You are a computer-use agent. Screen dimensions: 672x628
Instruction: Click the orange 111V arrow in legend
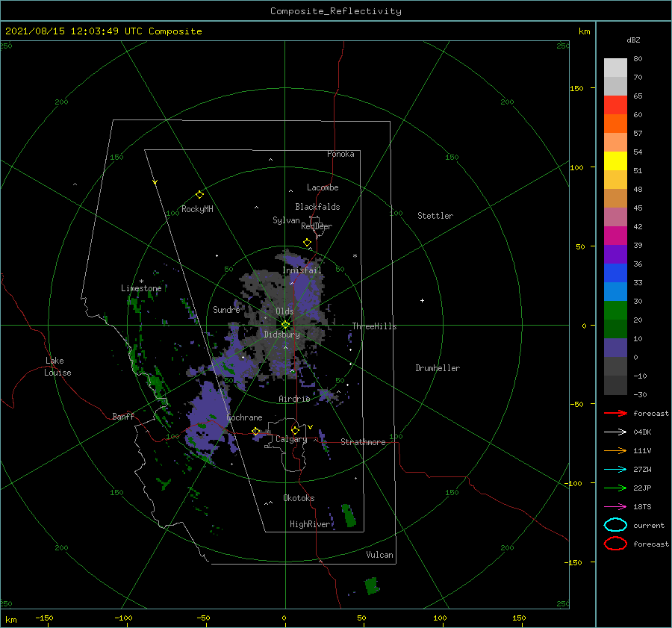pyautogui.click(x=615, y=450)
